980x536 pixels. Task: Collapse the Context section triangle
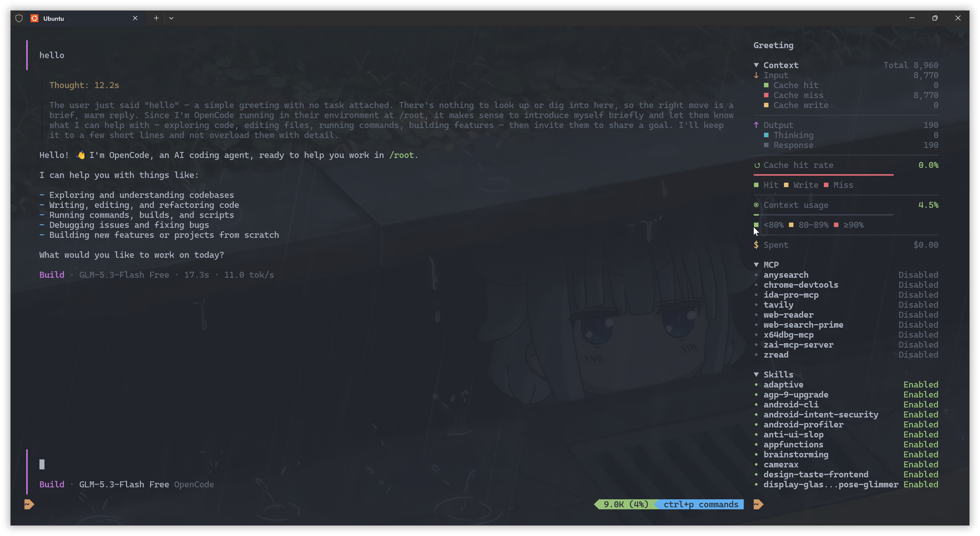pyautogui.click(x=756, y=65)
